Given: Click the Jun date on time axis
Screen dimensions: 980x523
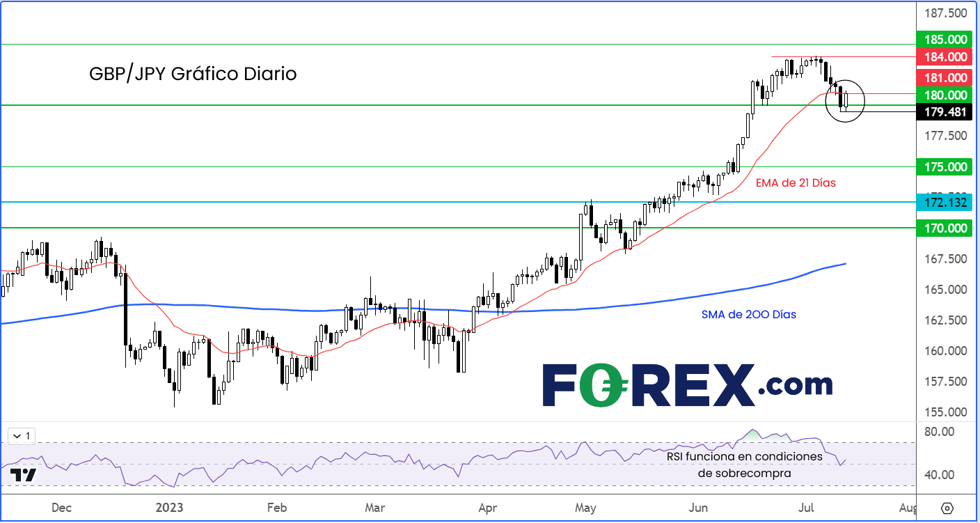Looking at the screenshot, I should tap(697, 507).
